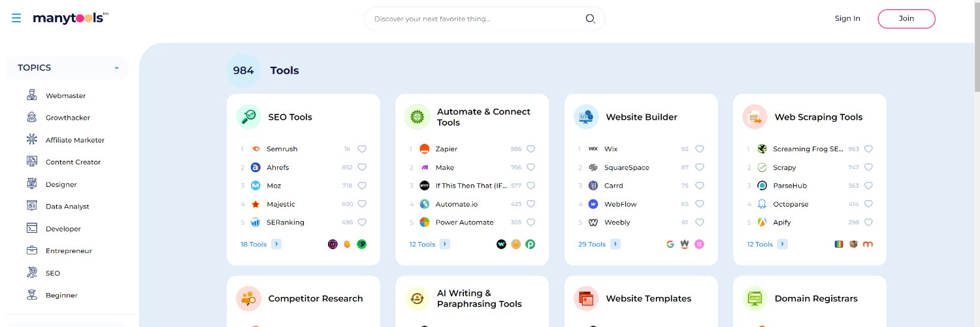This screenshot has height=327, width=980.
Task: Click the Sign In link
Action: 847,18
